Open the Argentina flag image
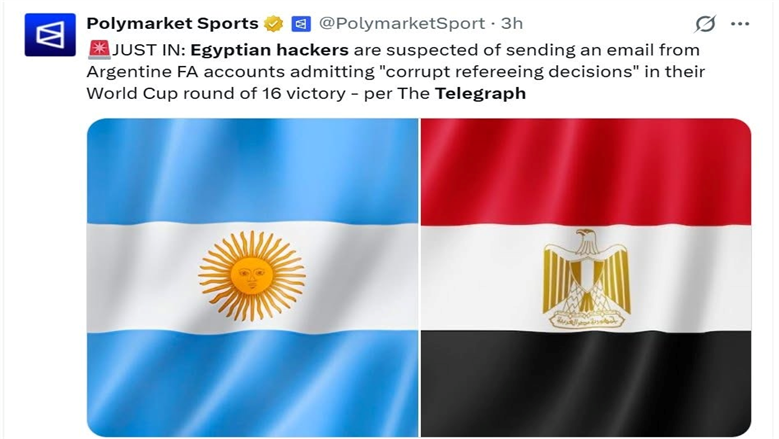The height and width of the screenshot is (439, 779). point(252,277)
